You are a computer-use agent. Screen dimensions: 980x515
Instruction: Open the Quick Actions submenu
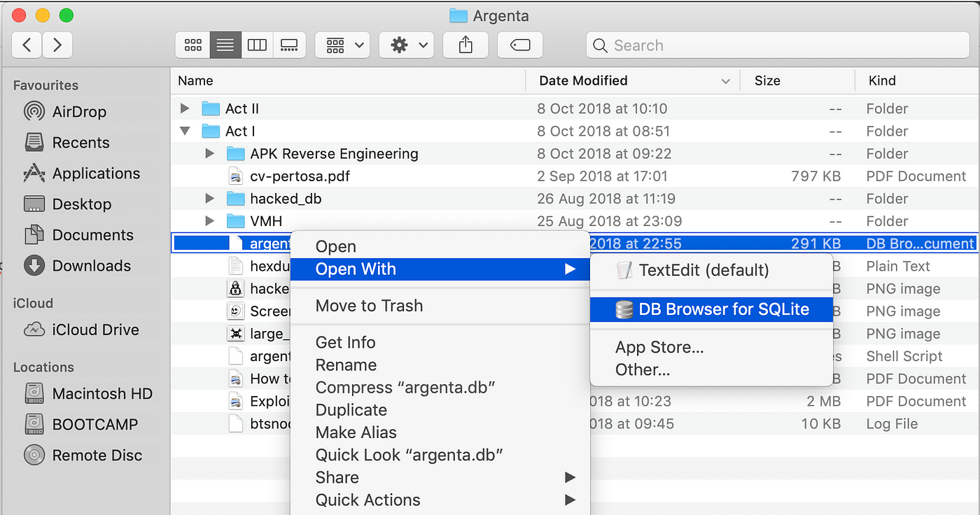pos(440,500)
